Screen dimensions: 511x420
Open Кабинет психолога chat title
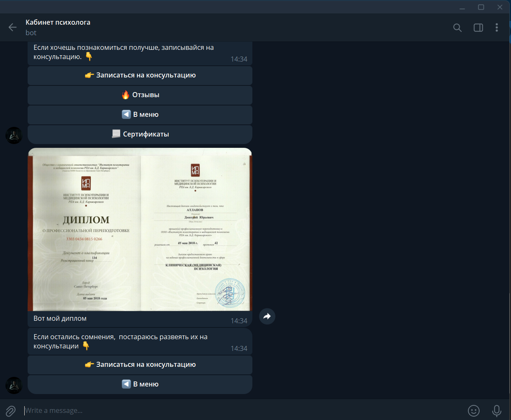(58, 22)
